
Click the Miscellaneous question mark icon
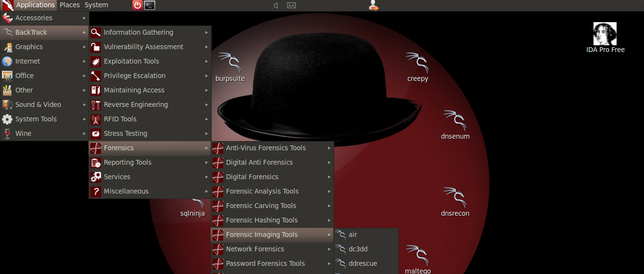[96, 191]
